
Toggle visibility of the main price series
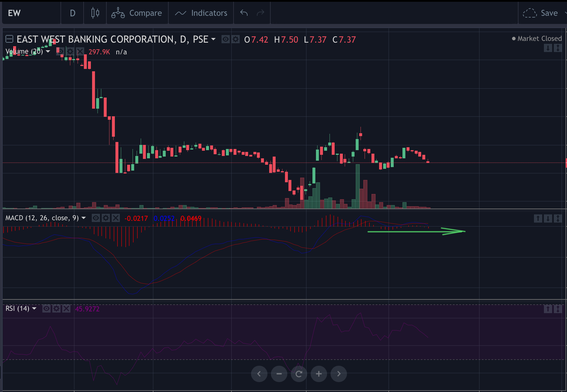tap(225, 39)
